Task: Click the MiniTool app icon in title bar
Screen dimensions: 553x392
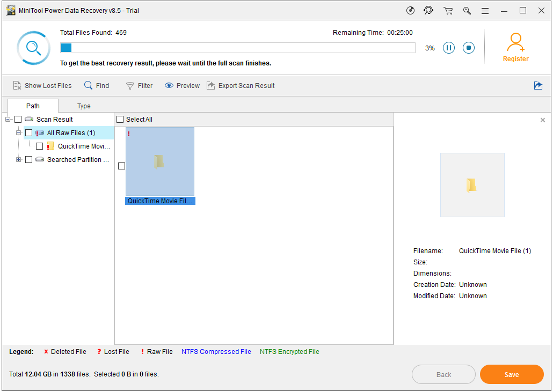Action: (11, 11)
